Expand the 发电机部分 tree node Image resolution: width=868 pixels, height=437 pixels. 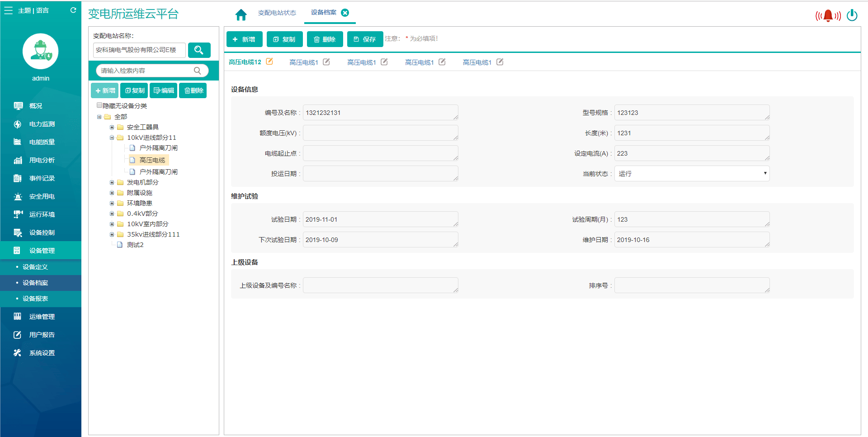tap(112, 182)
